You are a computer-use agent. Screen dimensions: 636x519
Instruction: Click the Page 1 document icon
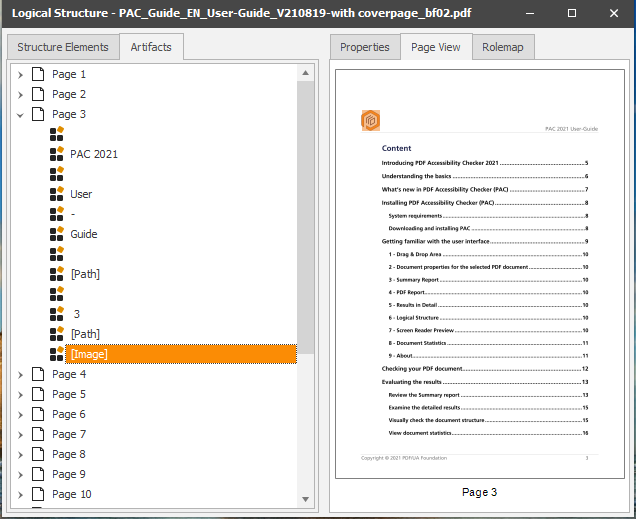coord(38,74)
